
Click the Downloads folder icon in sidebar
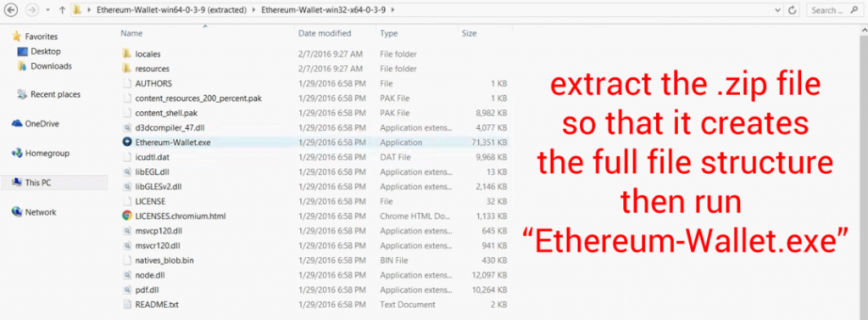22,66
